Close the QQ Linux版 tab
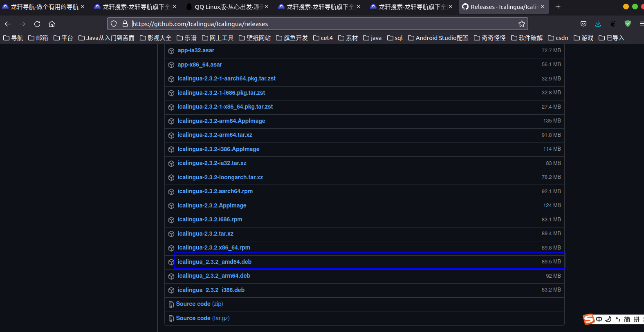Viewport: 644px width, 332px height. point(267,7)
